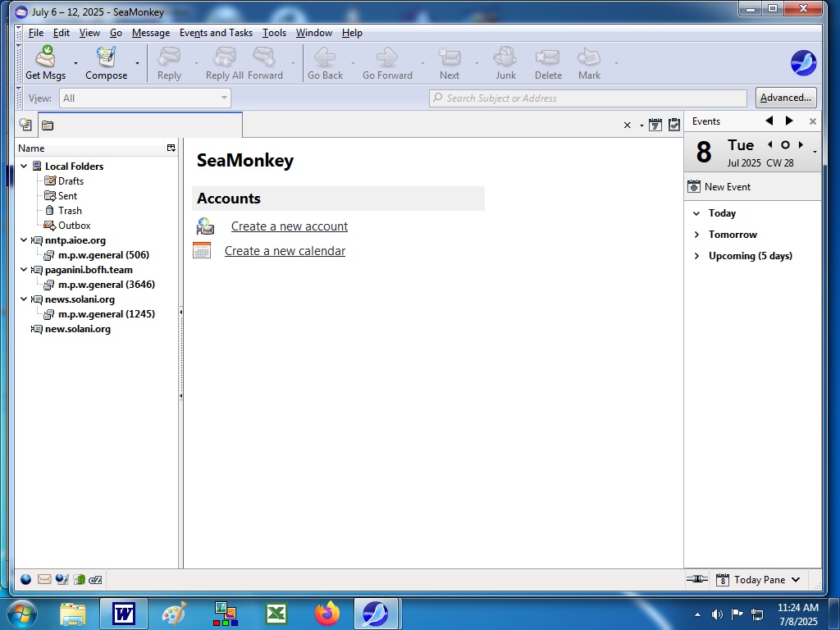This screenshot has width=840, height=630.
Task: Jump to today circle in Events pane
Action: 785,144
